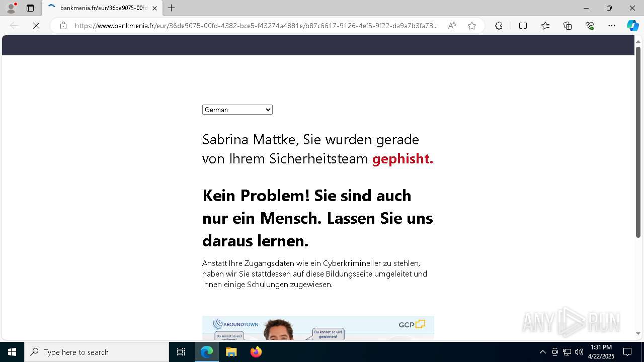Screen dimensions: 644x362
Task: Open Firefox from taskbar
Action: 256,352
